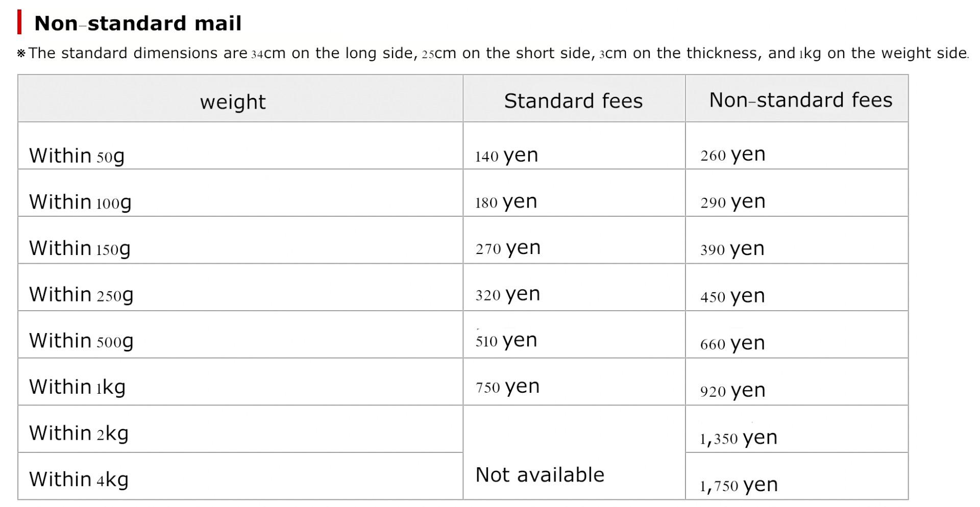Click the reference mark before the dimensions note
The width and height of the screenshot is (980, 507).
coord(21,54)
